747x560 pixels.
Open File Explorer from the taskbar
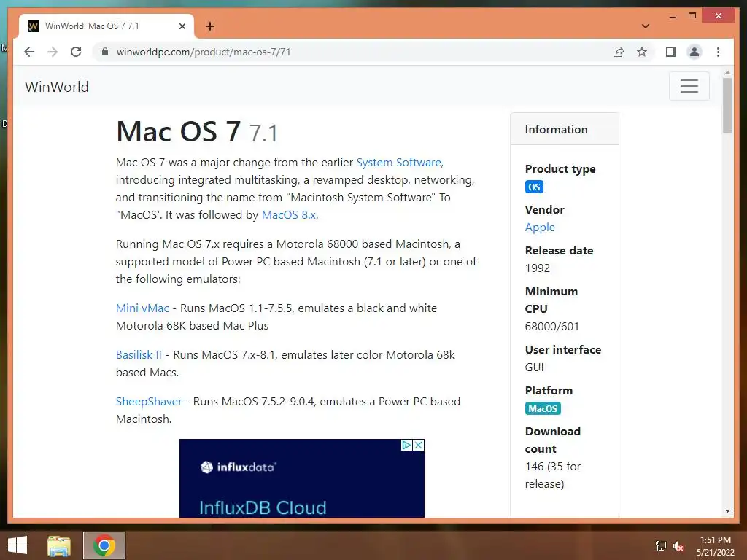[59, 545]
